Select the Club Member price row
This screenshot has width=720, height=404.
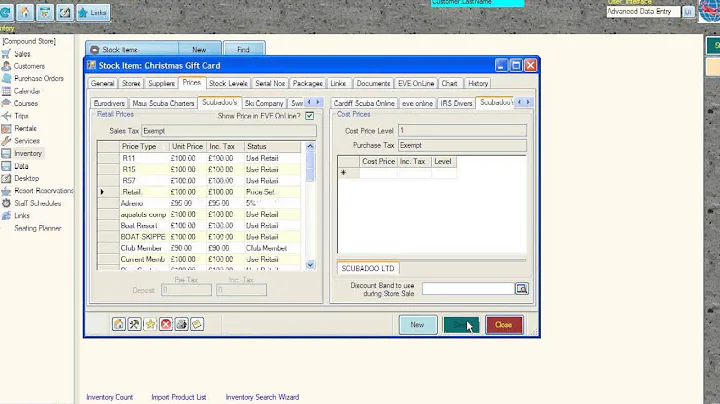pos(199,248)
